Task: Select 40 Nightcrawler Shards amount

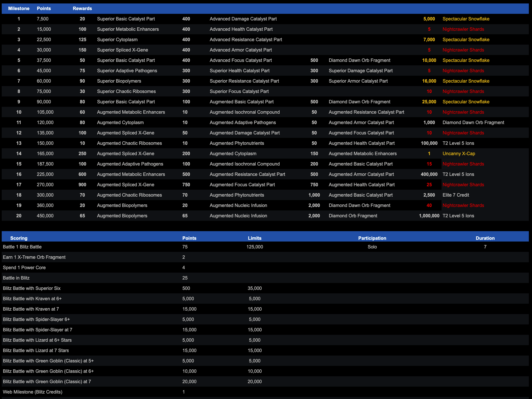Action: point(429,205)
